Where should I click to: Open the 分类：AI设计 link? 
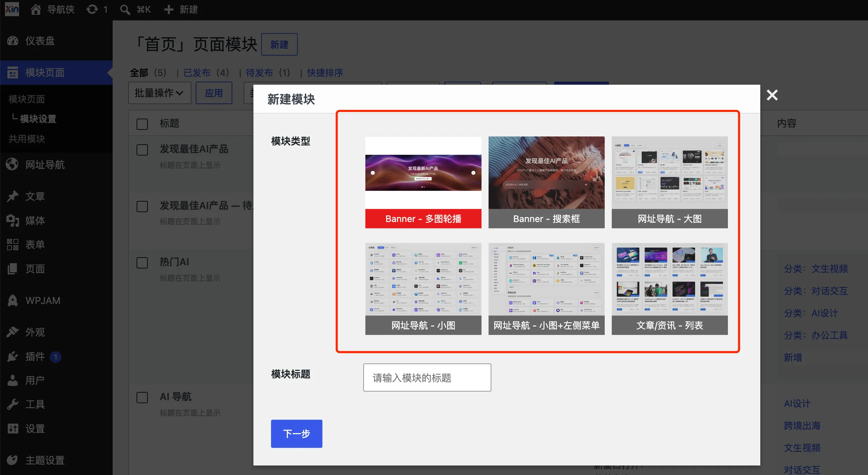(811, 313)
